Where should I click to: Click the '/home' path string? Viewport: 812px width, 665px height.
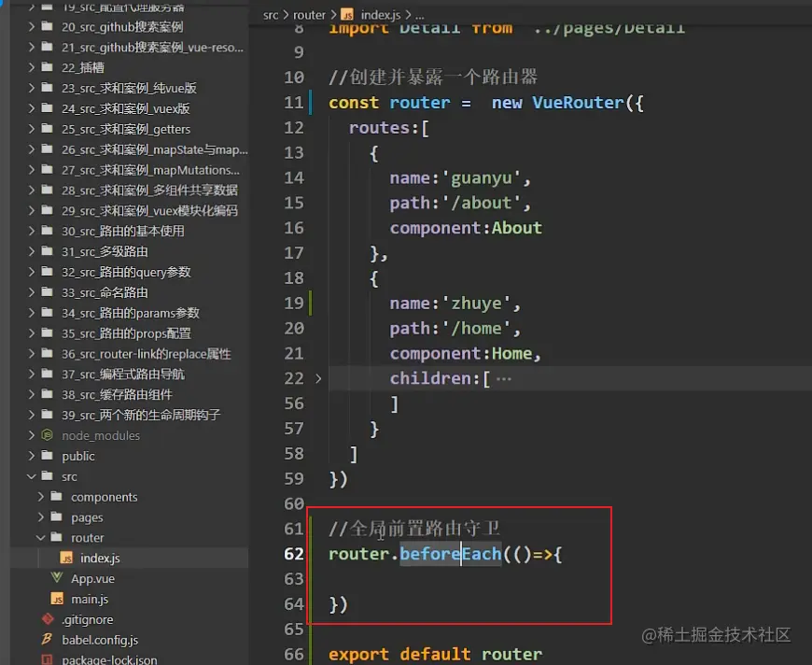(x=476, y=329)
